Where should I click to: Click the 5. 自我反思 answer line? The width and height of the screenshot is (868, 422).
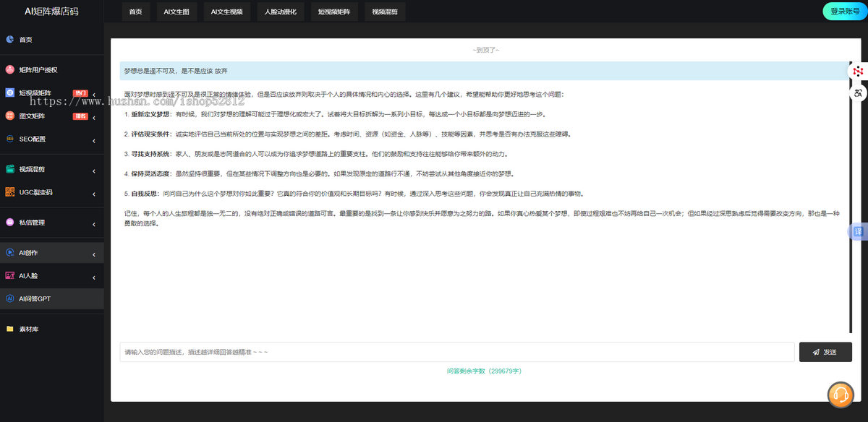[x=354, y=194]
